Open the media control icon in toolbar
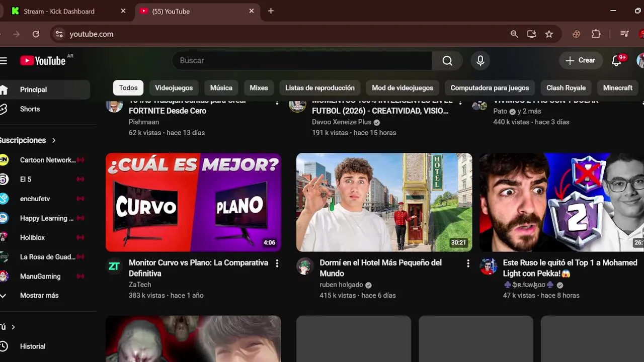This screenshot has height=362, width=644. pyautogui.click(x=624, y=34)
